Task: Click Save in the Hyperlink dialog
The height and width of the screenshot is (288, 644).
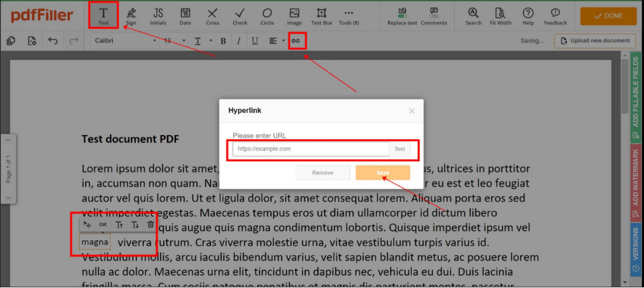Action: (382, 173)
